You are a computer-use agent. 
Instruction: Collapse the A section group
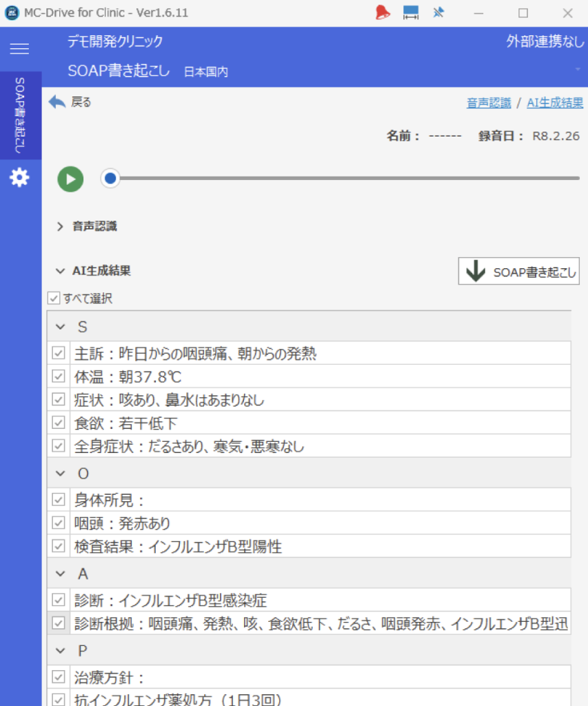[x=60, y=574]
